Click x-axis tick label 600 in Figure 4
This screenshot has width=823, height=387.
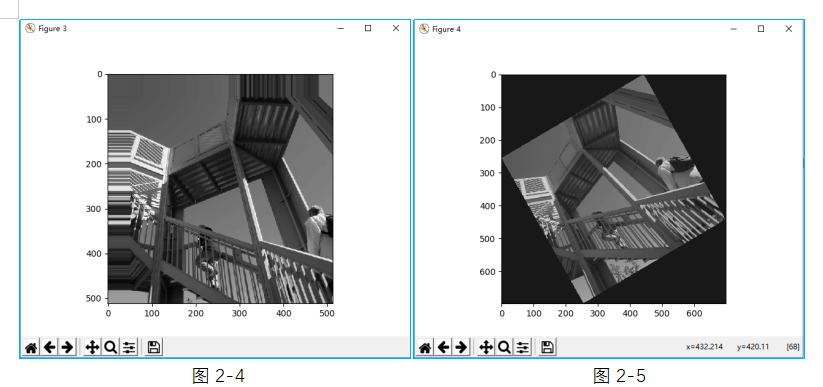click(x=693, y=313)
